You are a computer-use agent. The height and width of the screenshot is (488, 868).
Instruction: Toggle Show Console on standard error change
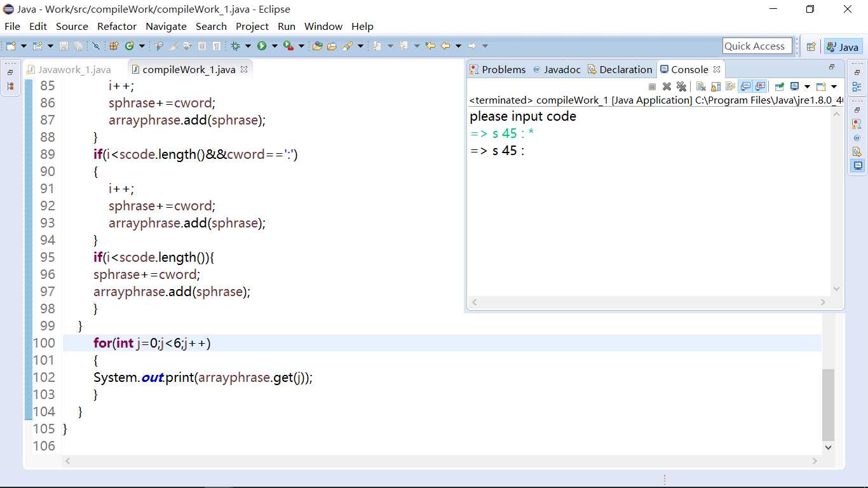coord(760,86)
